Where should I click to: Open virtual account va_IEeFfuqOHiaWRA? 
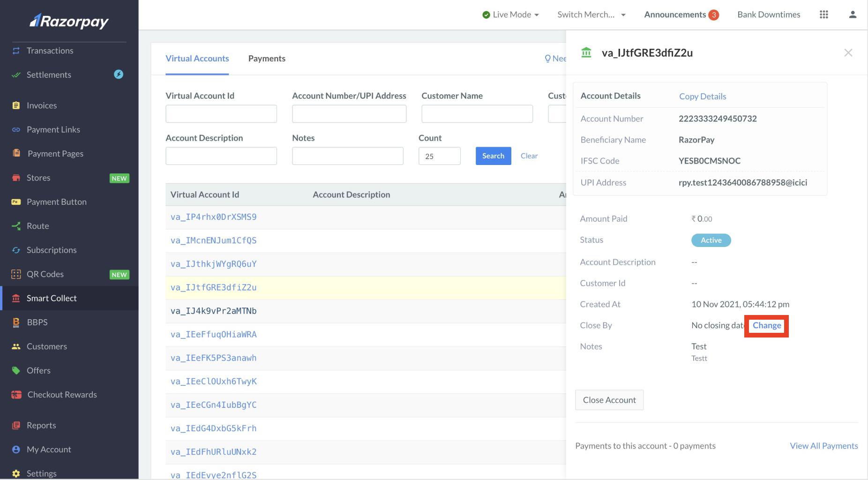(213, 334)
